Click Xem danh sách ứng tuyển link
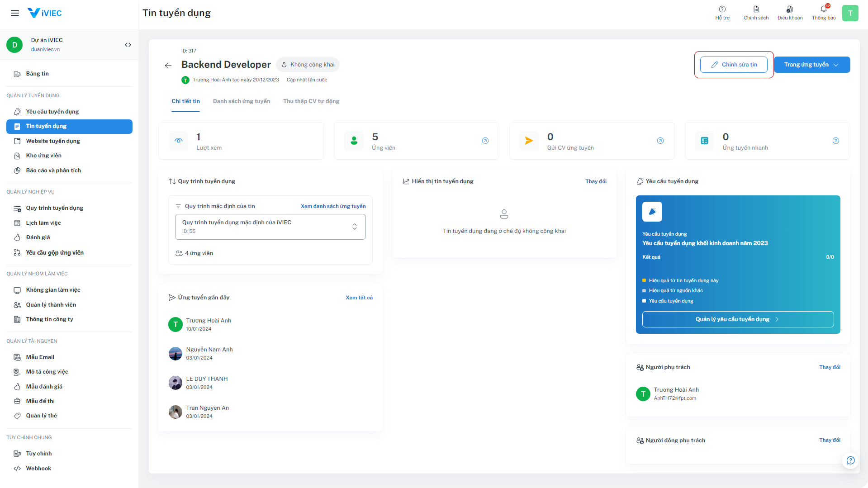 click(333, 206)
